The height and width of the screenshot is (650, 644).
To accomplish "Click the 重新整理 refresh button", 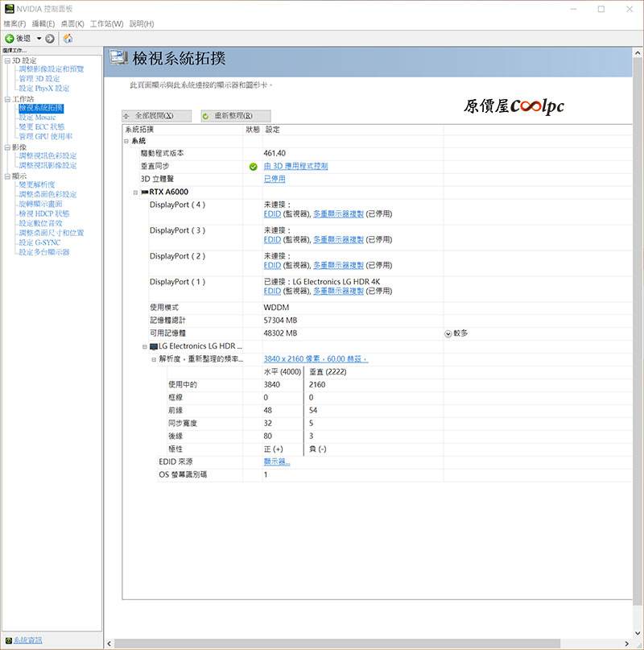I will (x=235, y=116).
